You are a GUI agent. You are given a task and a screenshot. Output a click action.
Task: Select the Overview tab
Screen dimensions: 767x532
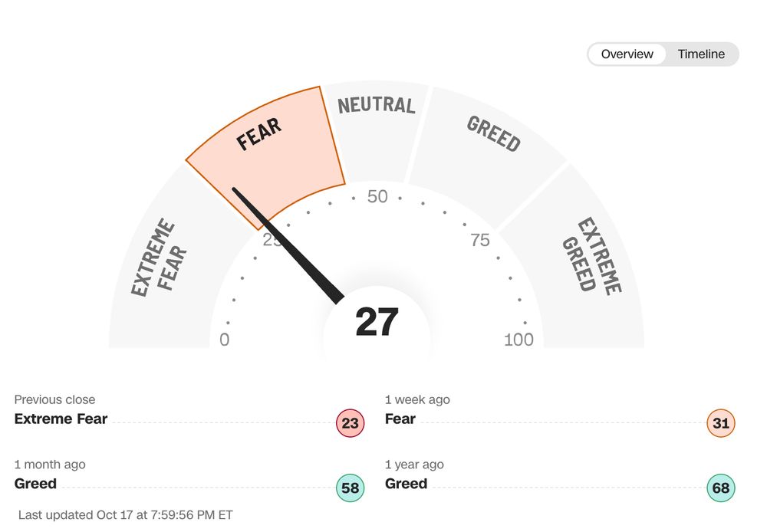pyautogui.click(x=627, y=54)
